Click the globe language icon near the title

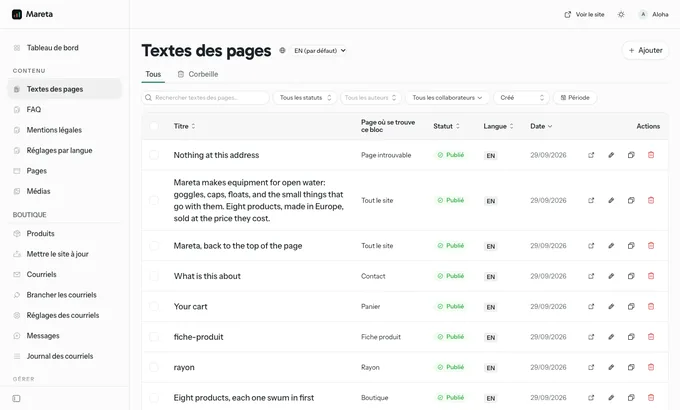282,50
